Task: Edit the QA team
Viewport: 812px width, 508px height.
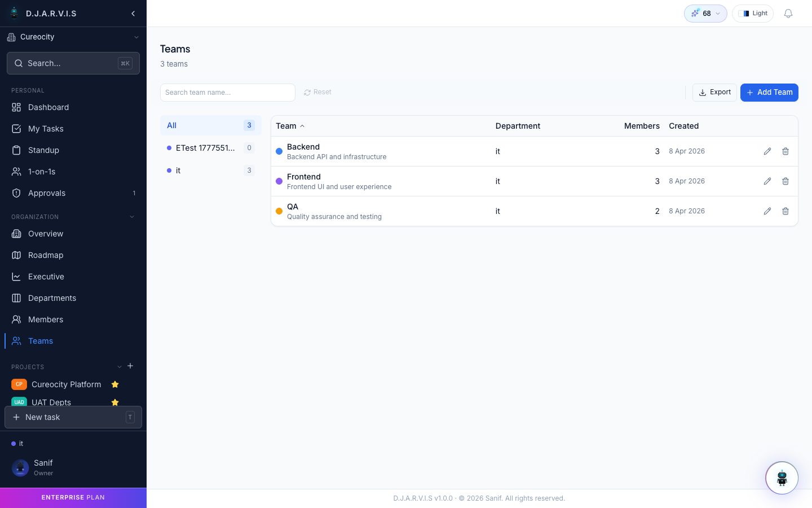Action: [767, 211]
